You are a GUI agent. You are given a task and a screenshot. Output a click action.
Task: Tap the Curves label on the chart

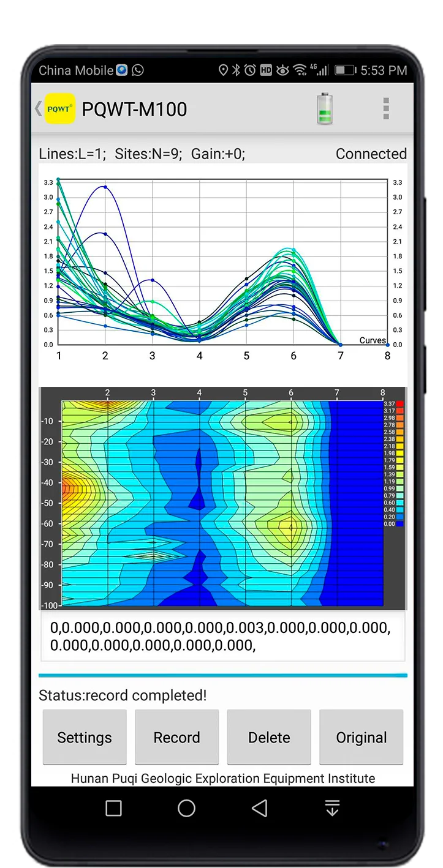tap(373, 340)
